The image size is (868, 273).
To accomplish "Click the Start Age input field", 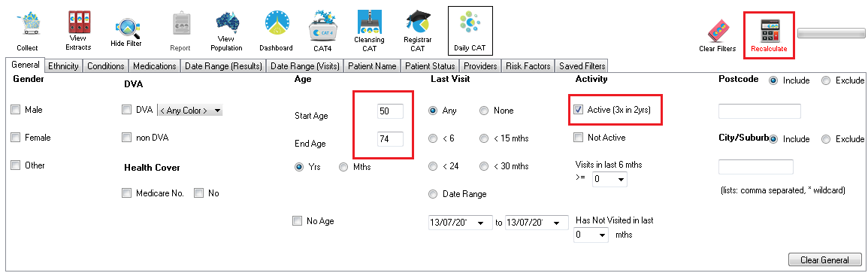I will click(x=390, y=111).
